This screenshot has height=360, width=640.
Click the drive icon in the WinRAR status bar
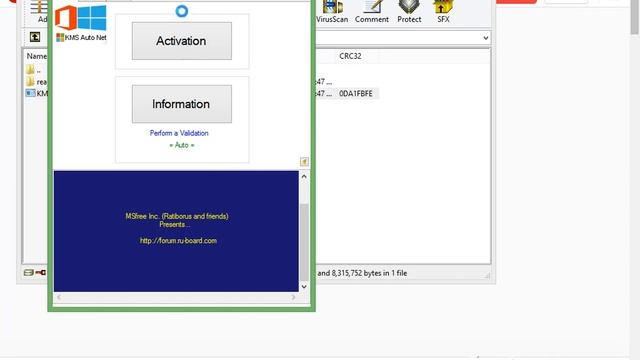pos(28,273)
